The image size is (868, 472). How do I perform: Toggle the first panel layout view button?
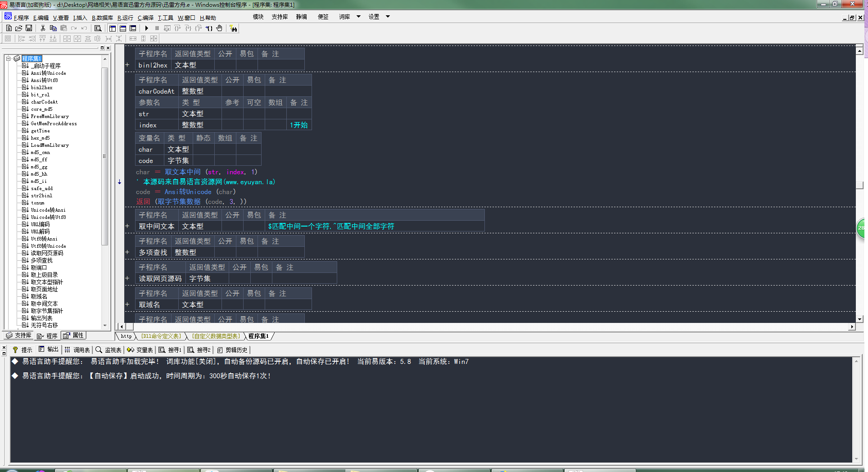[113, 28]
